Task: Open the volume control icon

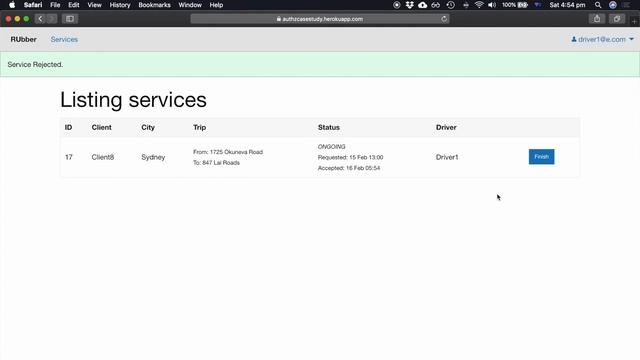Action: [x=492, y=5]
